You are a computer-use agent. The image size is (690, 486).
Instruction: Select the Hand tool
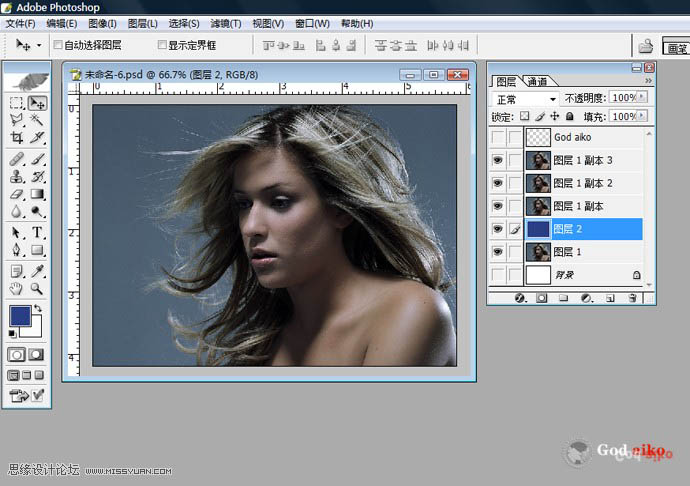pyautogui.click(x=16, y=289)
